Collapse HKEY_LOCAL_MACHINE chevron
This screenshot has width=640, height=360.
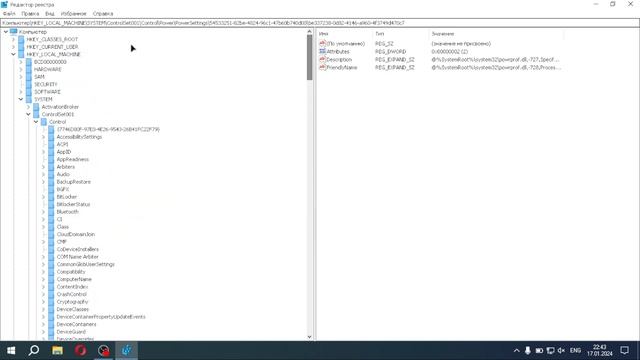(13, 54)
